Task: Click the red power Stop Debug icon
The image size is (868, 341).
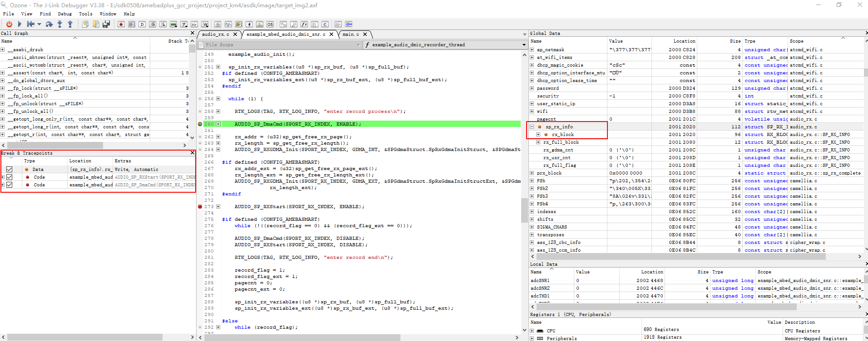Action: 9,24
